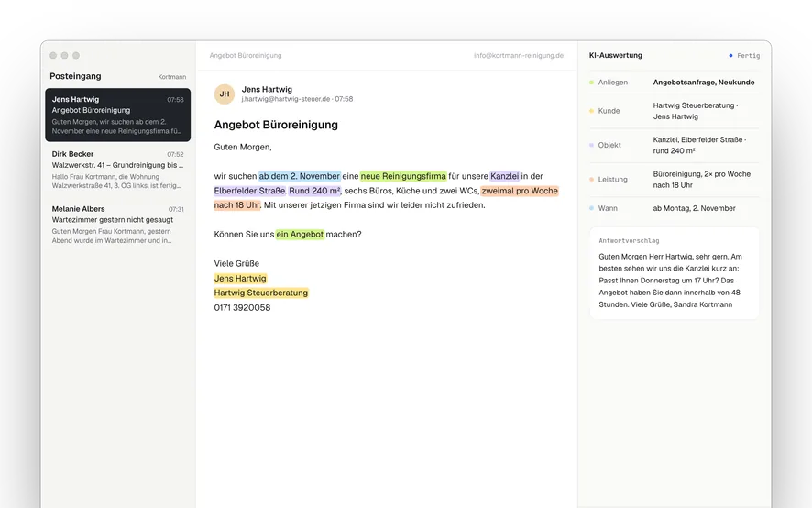The width and height of the screenshot is (812, 508).
Task: Click the highlighted phrase 'ab dem 2. November'
Action: (300, 176)
